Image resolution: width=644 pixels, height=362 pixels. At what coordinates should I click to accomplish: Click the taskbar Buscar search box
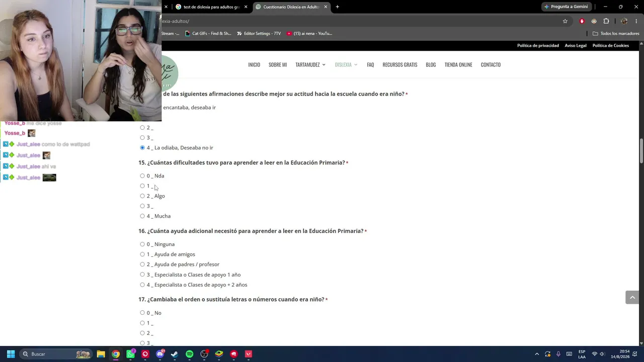tap(56, 354)
